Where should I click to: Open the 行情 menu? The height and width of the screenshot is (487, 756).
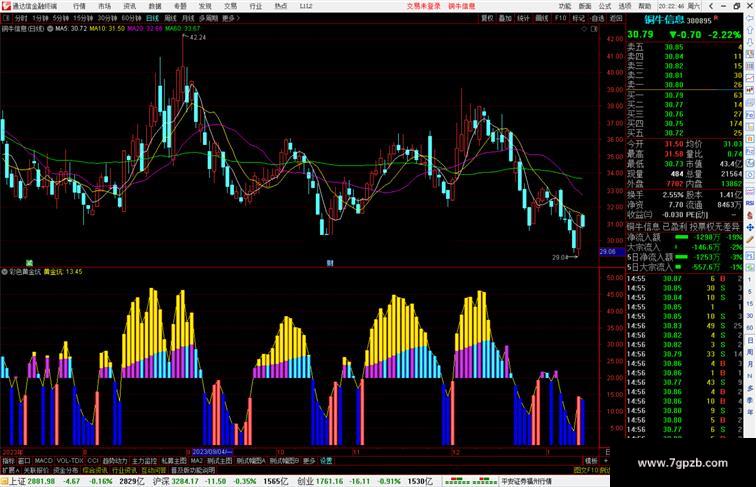(79, 6)
